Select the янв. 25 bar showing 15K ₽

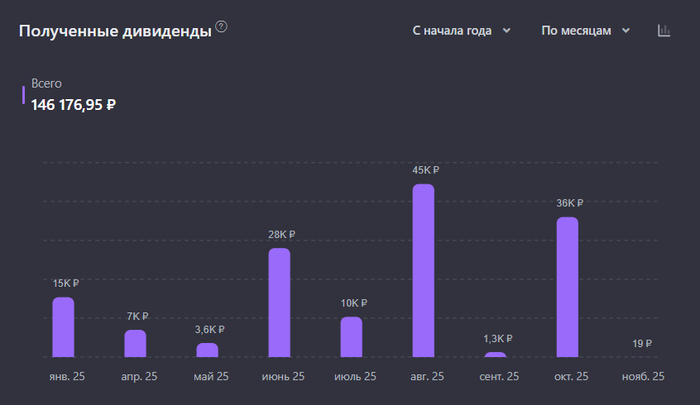point(64,327)
